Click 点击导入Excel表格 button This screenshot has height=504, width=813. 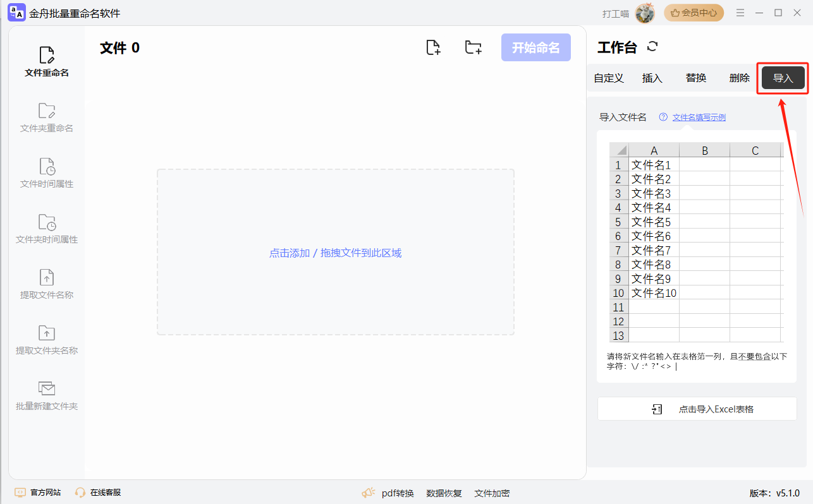pyautogui.click(x=697, y=409)
